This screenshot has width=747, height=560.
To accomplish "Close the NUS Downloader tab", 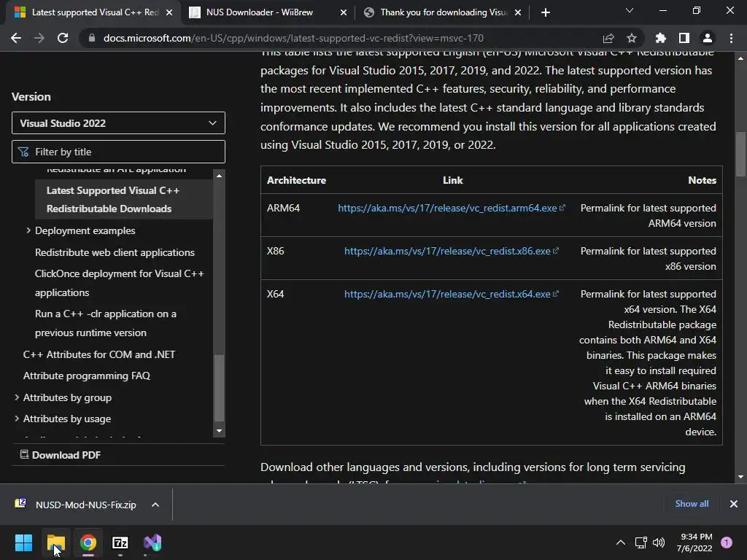I will coord(344,12).
